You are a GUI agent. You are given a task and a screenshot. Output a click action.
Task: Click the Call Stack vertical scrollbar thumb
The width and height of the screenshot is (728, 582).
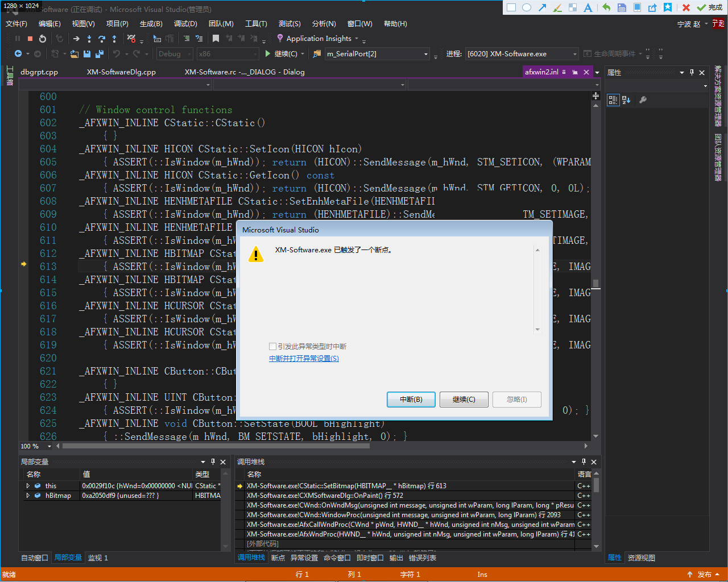pos(596,485)
